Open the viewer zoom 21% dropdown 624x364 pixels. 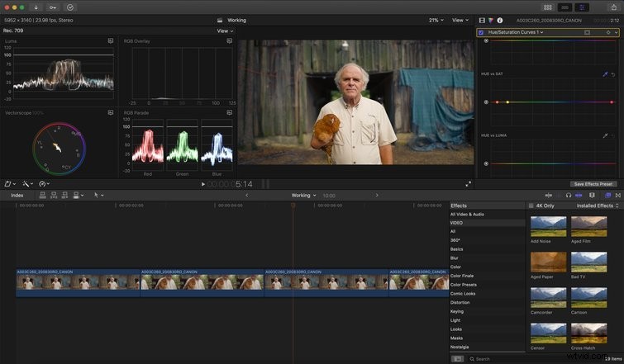click(x=436, y=20)
